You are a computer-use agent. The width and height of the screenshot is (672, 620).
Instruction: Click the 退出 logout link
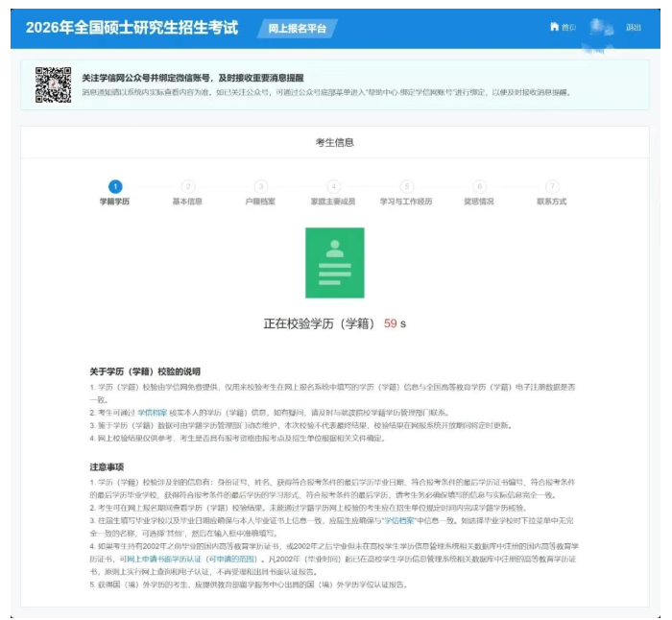tap(634, 27)
